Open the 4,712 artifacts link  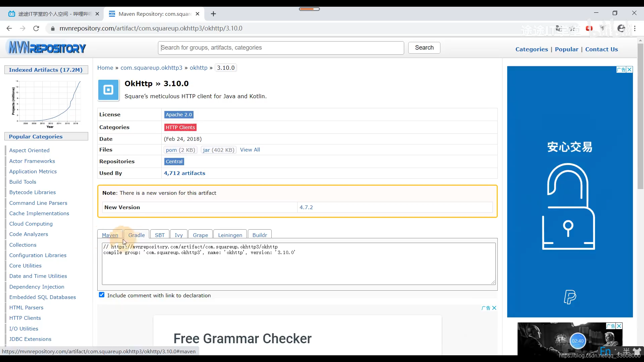(184, 173)
